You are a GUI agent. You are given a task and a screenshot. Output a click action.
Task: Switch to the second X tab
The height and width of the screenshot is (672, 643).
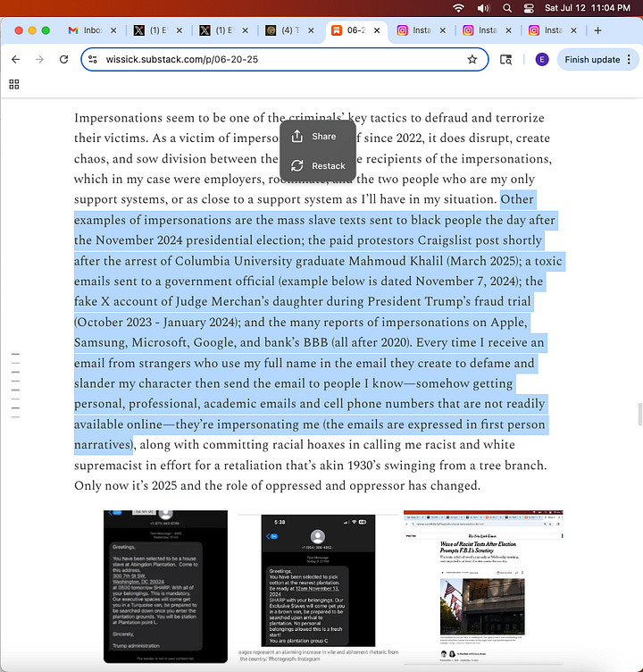(x=218, y=30)
